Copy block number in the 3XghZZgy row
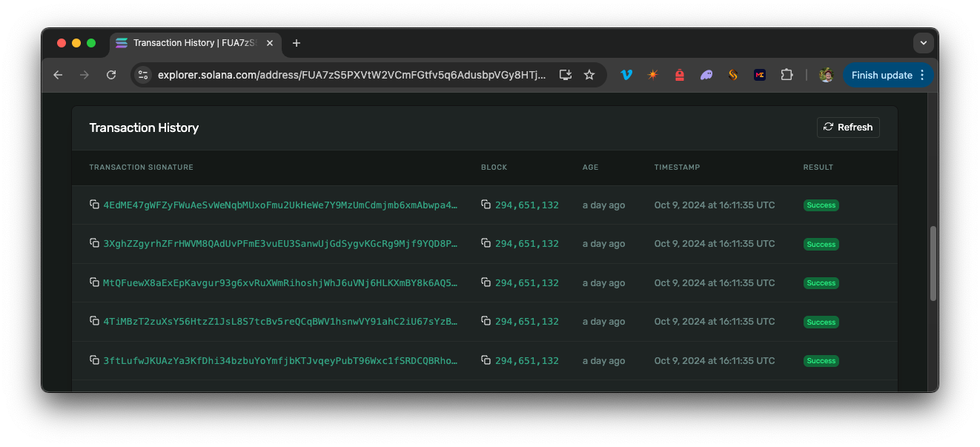This screenshot has height=447, width=980. (x=486, y=243)
